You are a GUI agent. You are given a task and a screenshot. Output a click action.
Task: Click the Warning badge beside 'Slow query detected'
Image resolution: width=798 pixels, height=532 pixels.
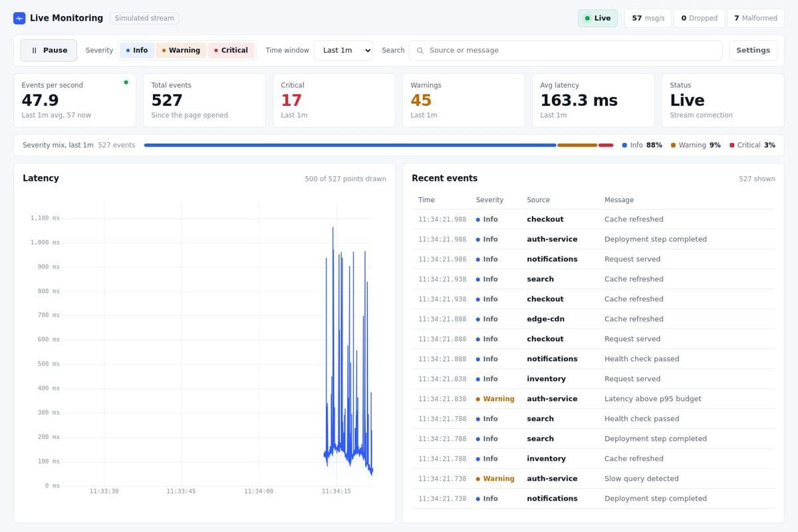[495, 479]
